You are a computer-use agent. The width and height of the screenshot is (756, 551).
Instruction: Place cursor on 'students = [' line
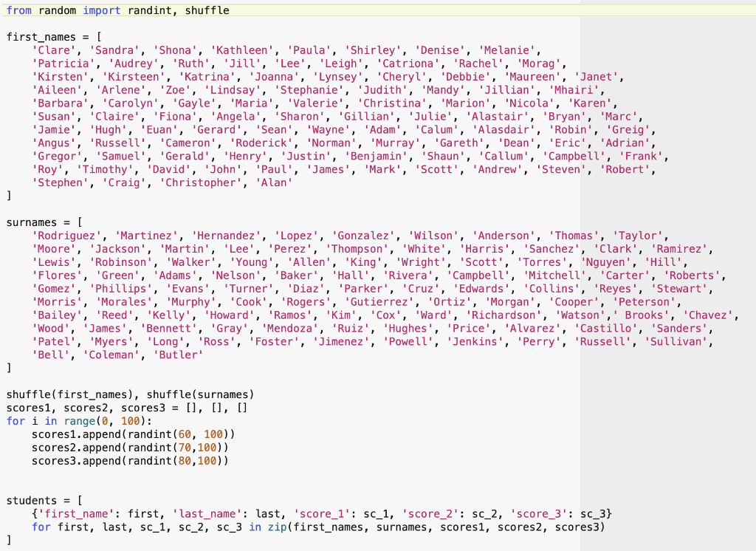pyautogui.click(x=44, y=501)
